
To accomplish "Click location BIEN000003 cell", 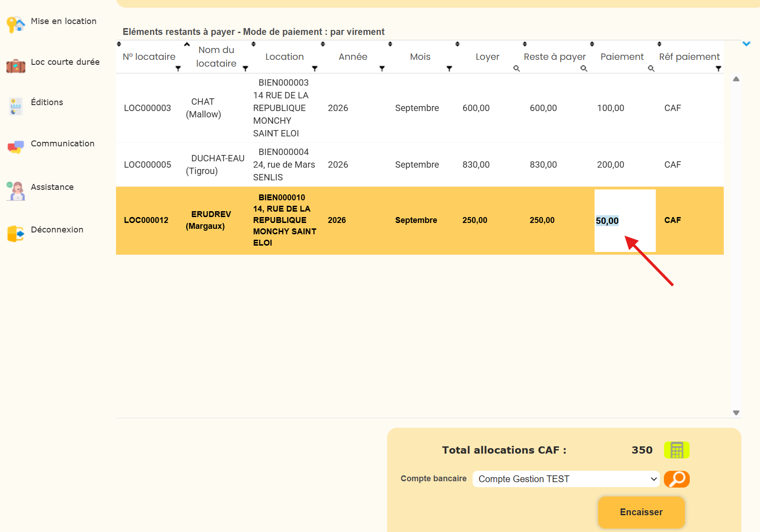I will pyautogui.click(x=281, y=108).
